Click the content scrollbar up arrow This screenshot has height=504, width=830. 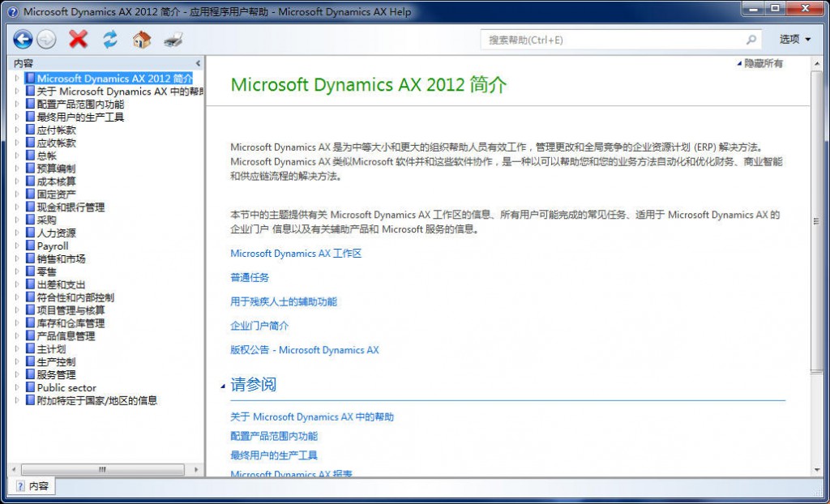click(816, 63)
